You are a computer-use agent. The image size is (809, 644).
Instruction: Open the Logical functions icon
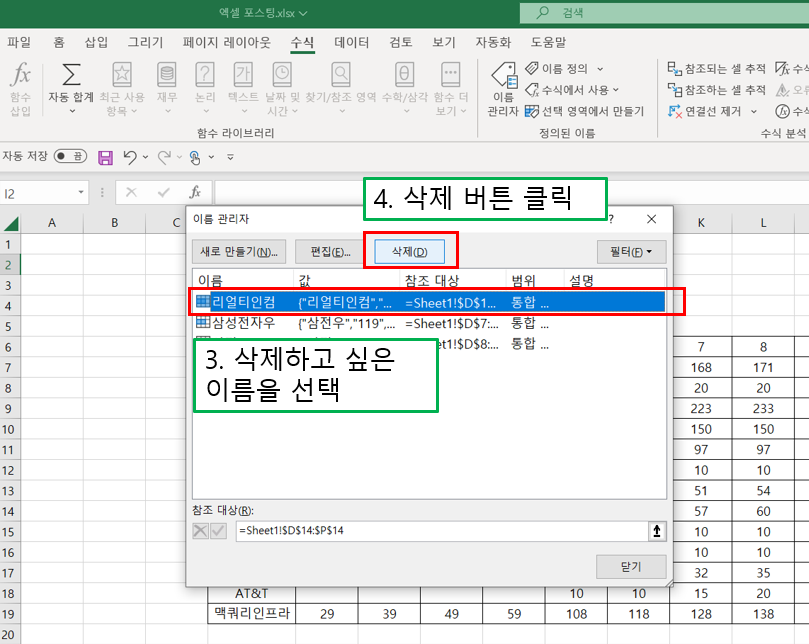(x=205, y=74)
